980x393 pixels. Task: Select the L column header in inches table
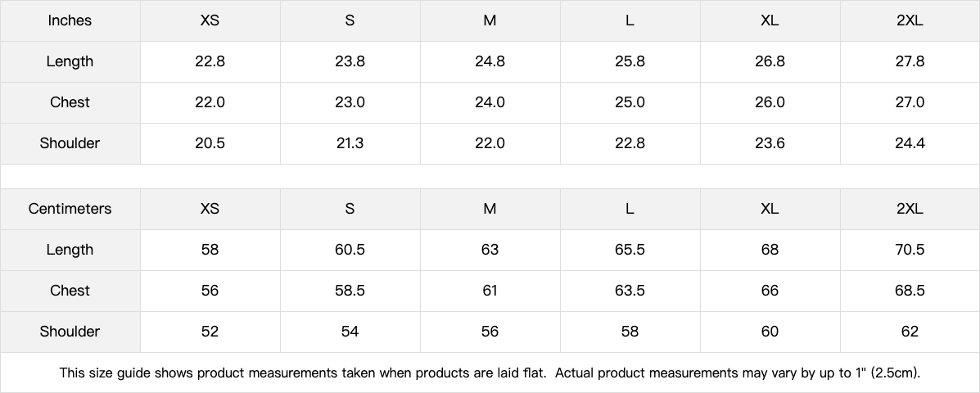630,20
